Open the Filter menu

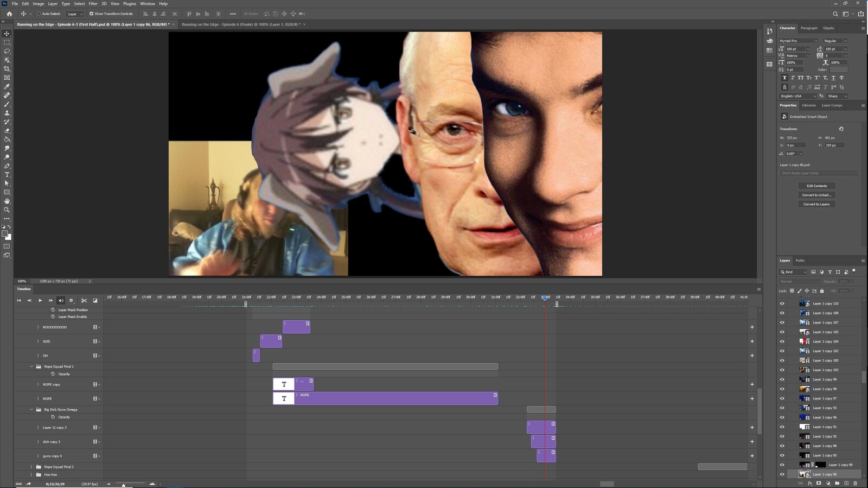(x=93, y=4)
